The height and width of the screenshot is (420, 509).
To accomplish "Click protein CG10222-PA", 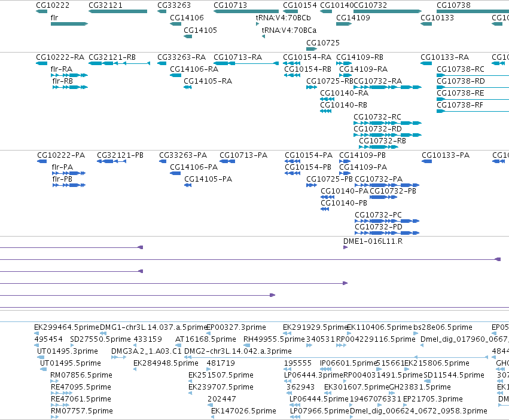I will 61,155.
